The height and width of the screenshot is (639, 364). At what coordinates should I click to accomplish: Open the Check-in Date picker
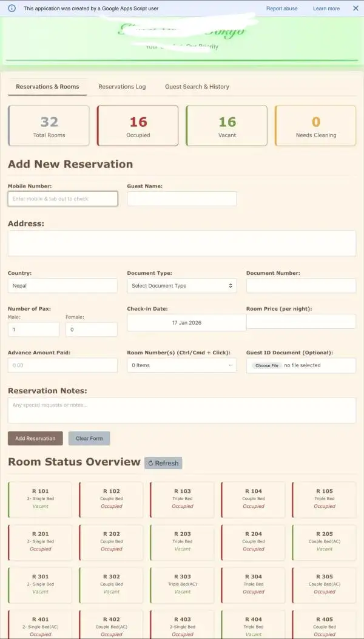point(186,323)
